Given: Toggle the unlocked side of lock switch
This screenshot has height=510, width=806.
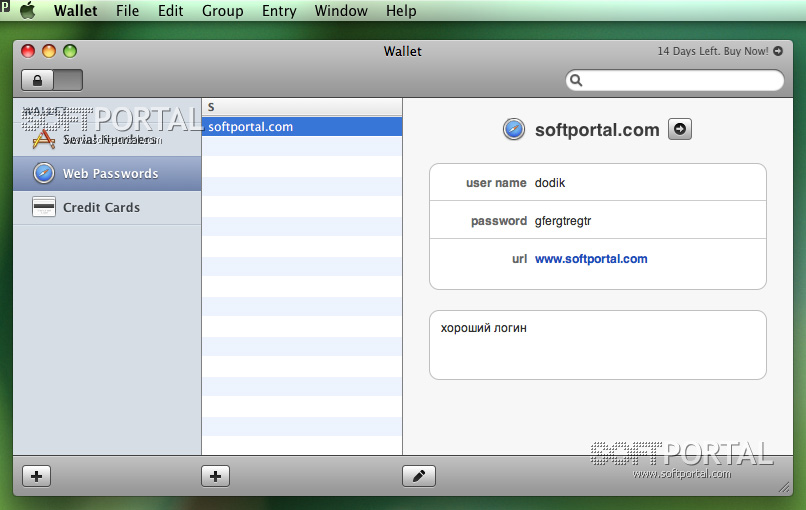Looking at the screenshot, I should click(68, 80).
